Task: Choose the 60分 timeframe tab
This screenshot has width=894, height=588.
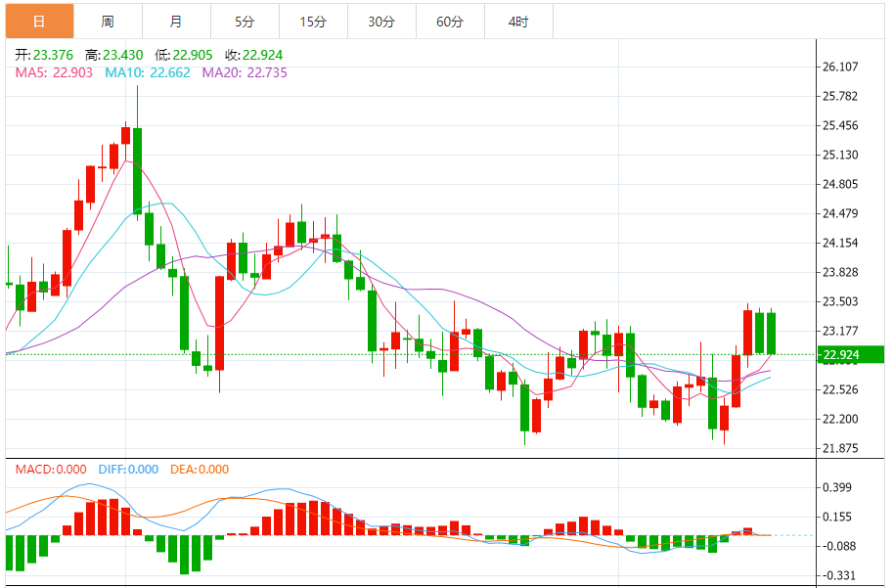Action: [450, 22]
